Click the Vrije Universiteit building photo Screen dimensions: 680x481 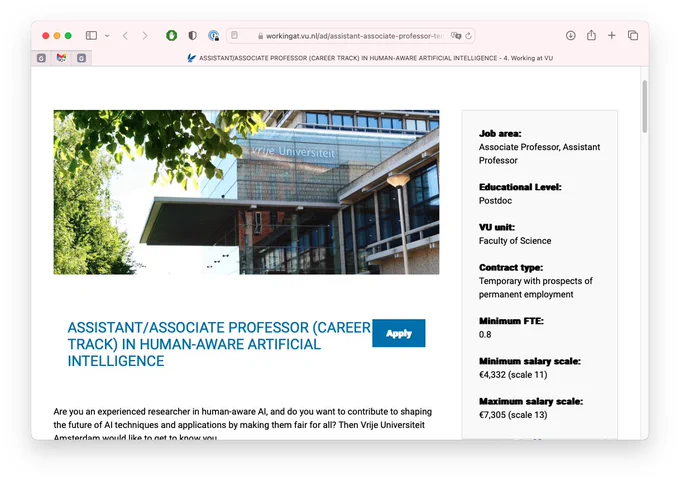[246, 192]
